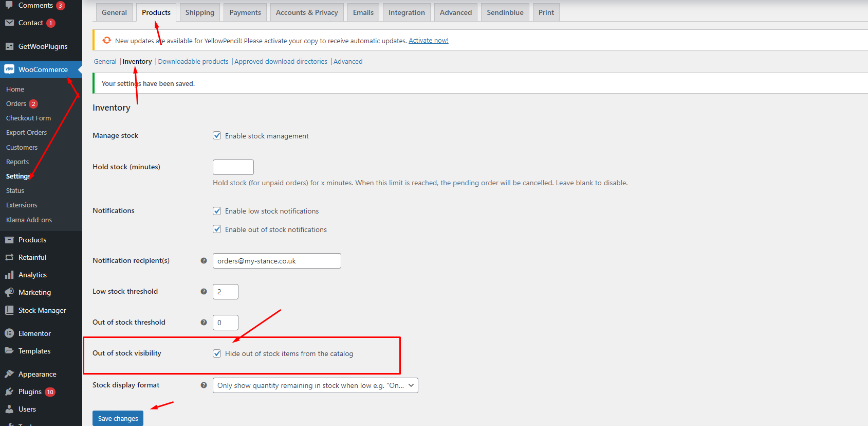The width and height of the screenshot is (868, 426).
Task: Open the Advanced products subsection link
Action: coord(348,61)
